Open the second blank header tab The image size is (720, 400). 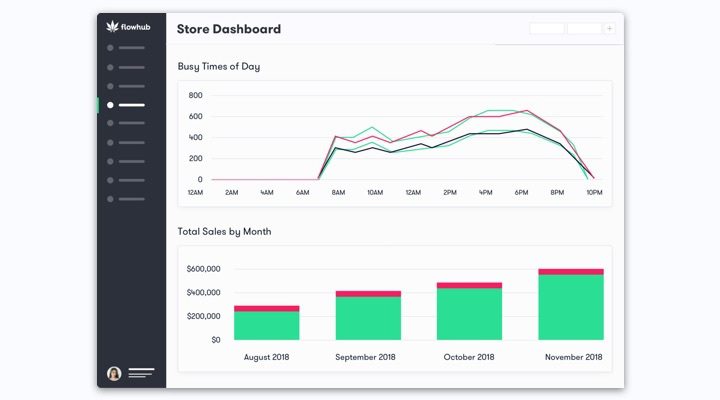pyautogui.click(x=584, y=29)
